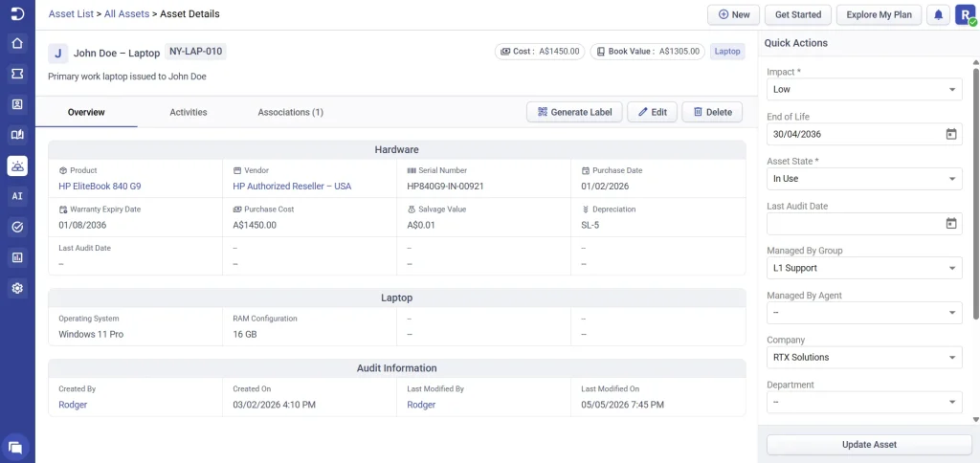Viewport: 980px width, 463px height.
Task: Click the Generate Label button
Action: [x=574, y=113]
